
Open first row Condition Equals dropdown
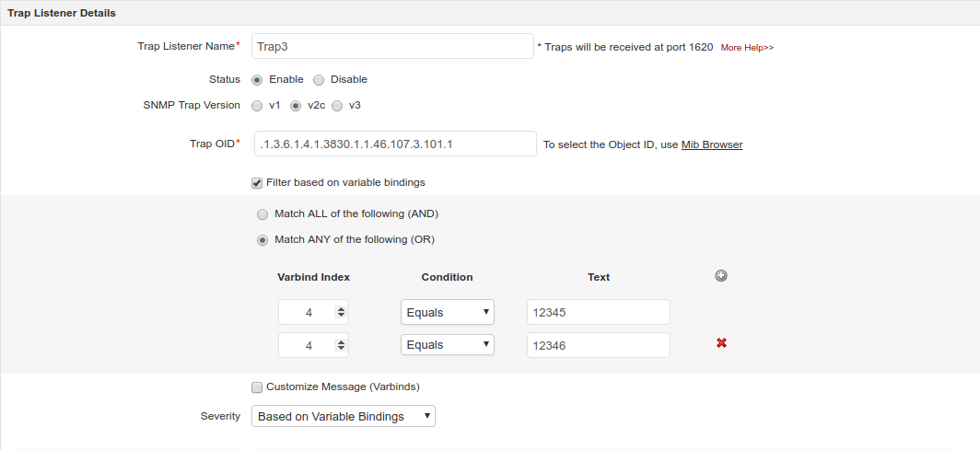448,312
